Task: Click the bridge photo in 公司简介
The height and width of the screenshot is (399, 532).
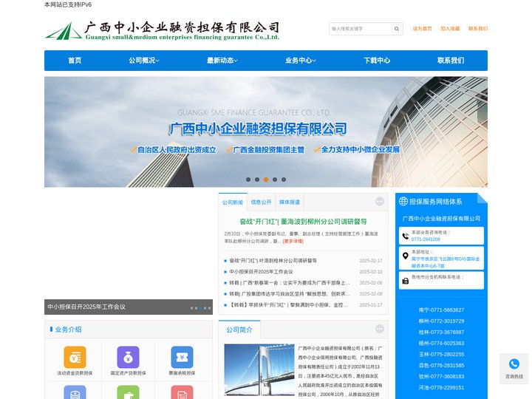Action: click(259, 370)
